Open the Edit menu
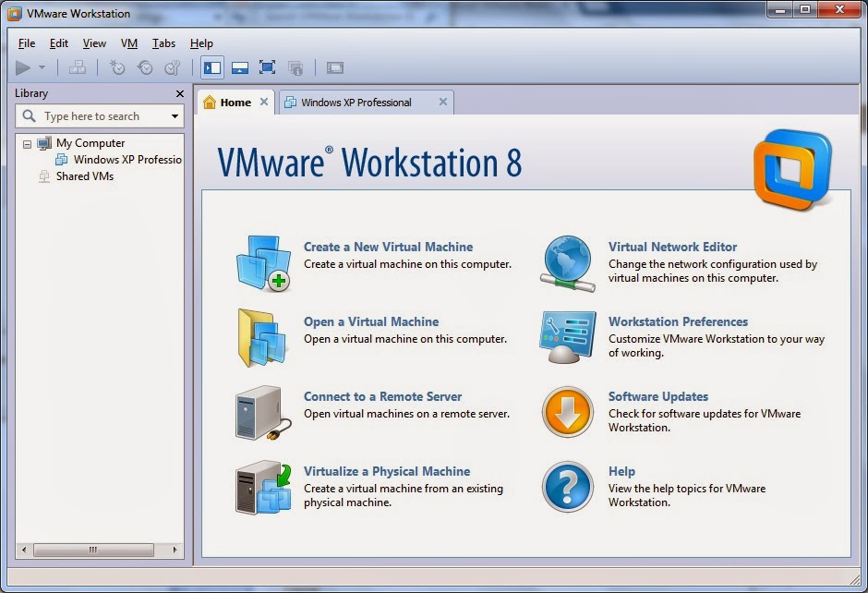The width and height of the screenshot is (868, 593). pyautogui.click(x=59, y=43)
